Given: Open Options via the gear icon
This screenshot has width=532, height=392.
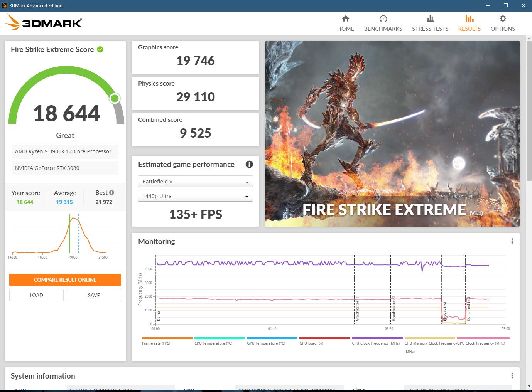Looking at the screenshot, I should click(502, 19).
